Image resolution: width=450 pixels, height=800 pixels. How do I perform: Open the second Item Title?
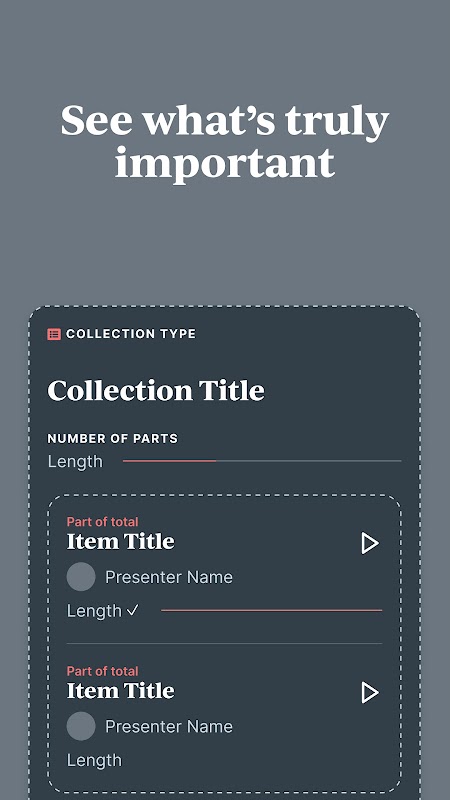pyautogui.click(x=121, y=691)
